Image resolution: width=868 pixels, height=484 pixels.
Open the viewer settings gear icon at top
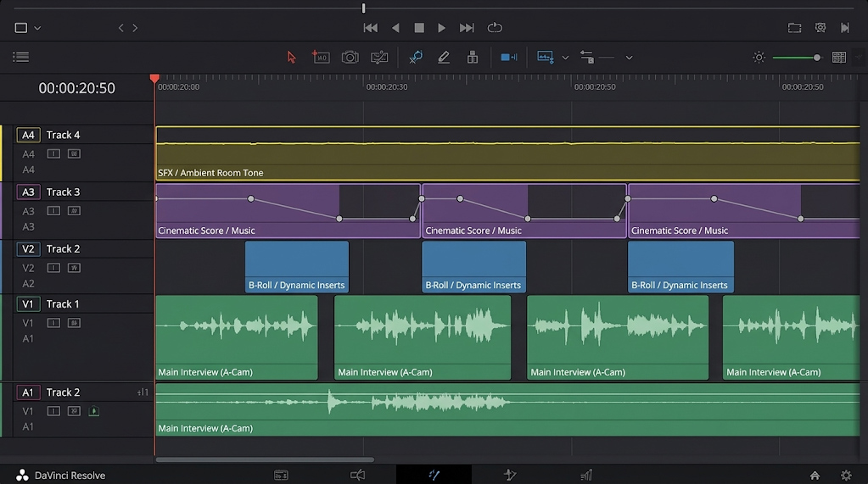coord(820,28)
